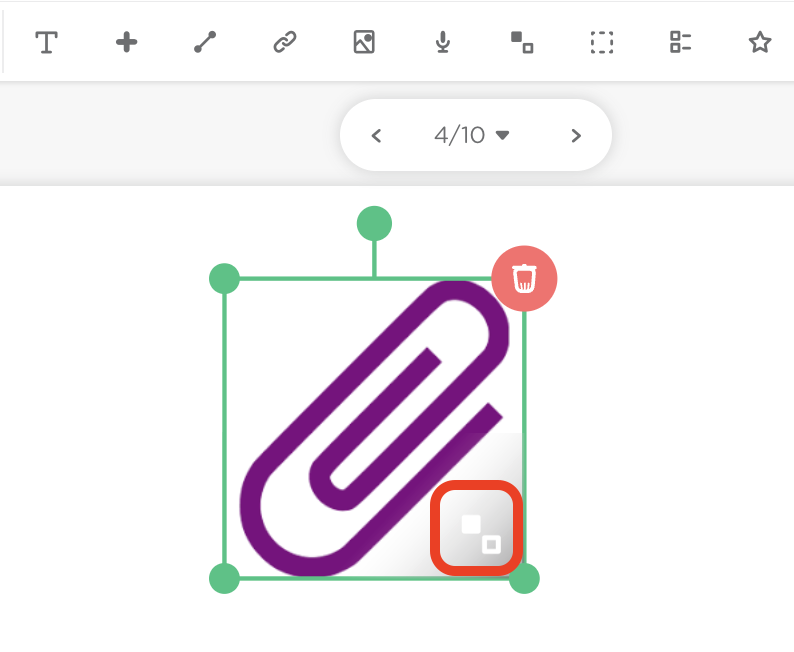Choose the line connector tool
This screenshot has height=652, width=794.
point(205,42)
